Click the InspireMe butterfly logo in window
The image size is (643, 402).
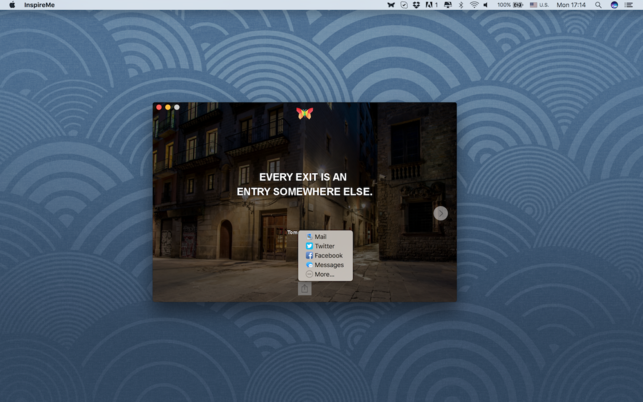(x=305, y=113)
